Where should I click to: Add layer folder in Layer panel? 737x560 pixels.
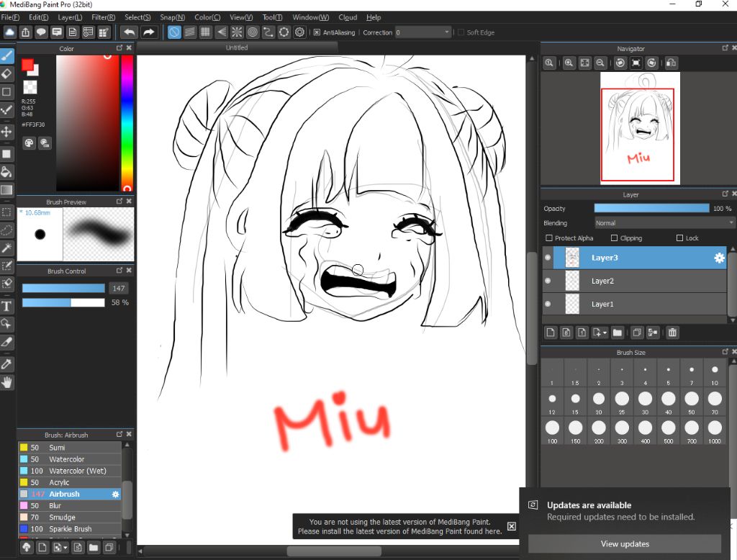(x=617, y=333)
